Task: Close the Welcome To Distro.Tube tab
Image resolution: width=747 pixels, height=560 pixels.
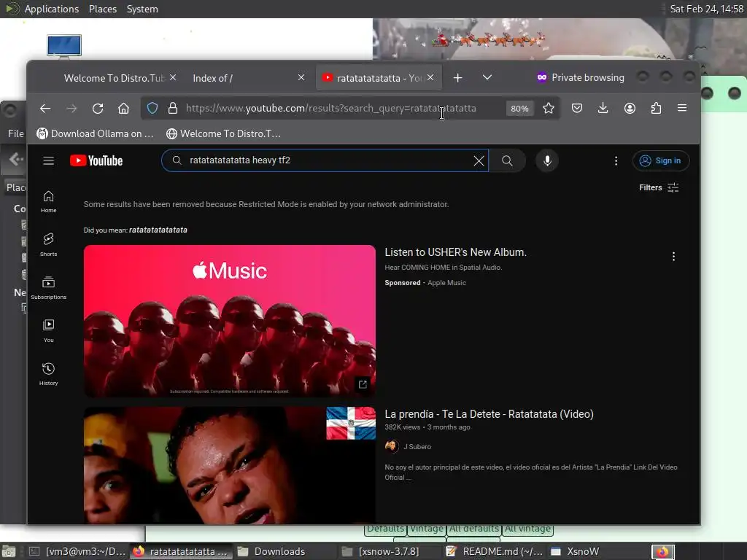Action: (173, 77)
